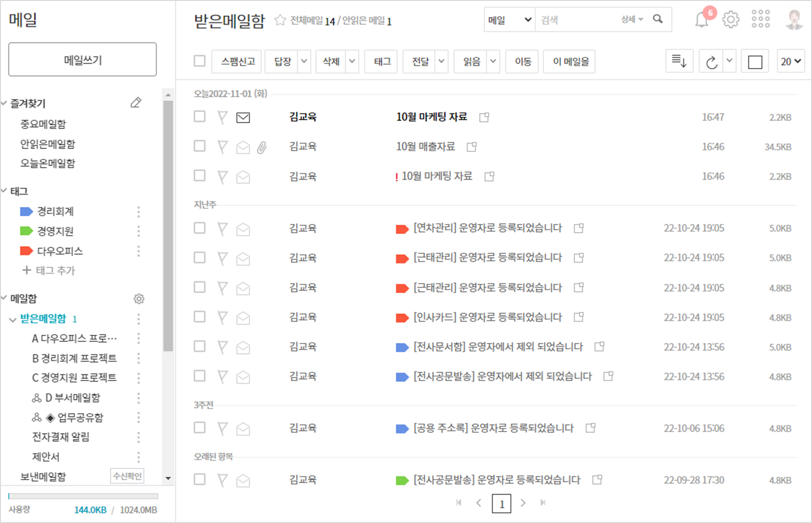Go to the next page arrow
Viewport: 812px width, 523px height.
pyautogui.click(x=523, y=503)
